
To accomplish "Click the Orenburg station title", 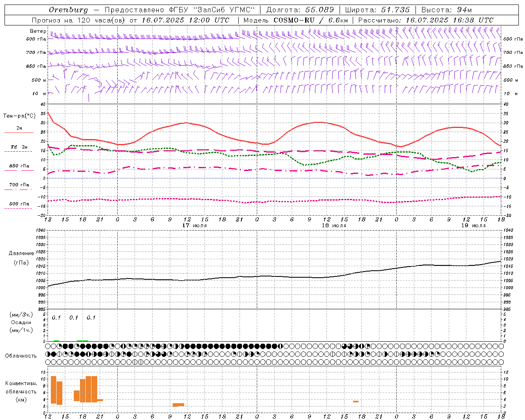I will [68, 10].
